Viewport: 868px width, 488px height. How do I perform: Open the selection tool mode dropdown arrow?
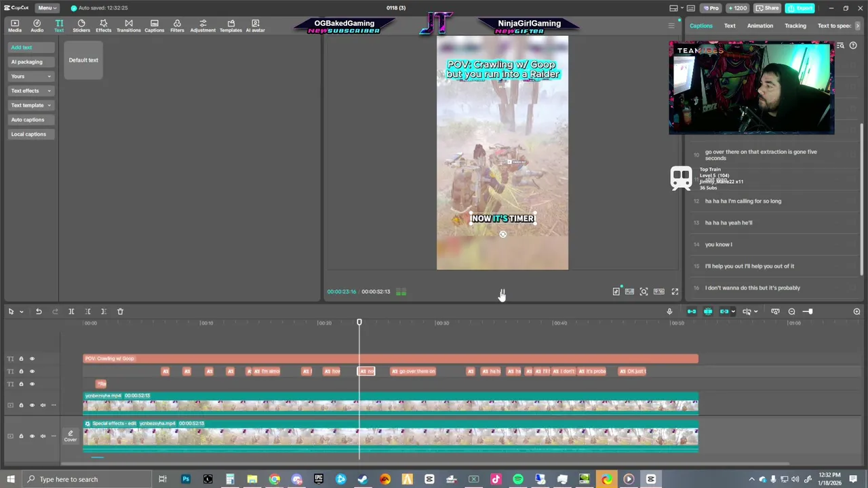(21, 312)
